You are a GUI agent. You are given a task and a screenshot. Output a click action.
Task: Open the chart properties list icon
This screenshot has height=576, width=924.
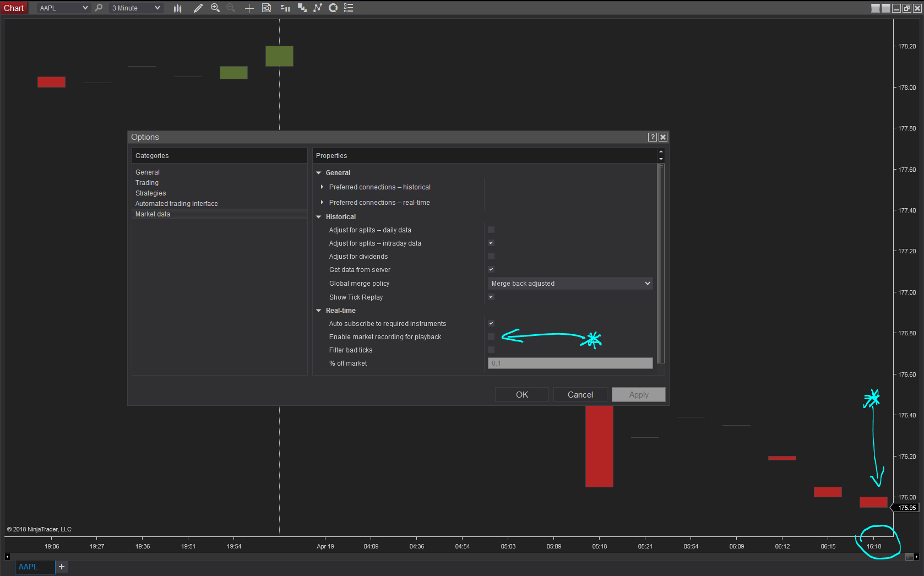tap(349, 8)
